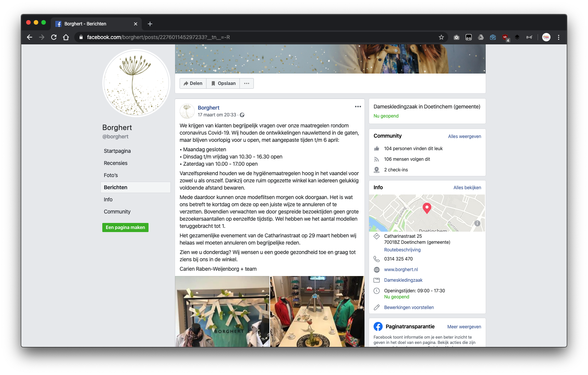Go to the browser home page icon
The width and height of the screenshot is (588, 375).
pos(66,37)
